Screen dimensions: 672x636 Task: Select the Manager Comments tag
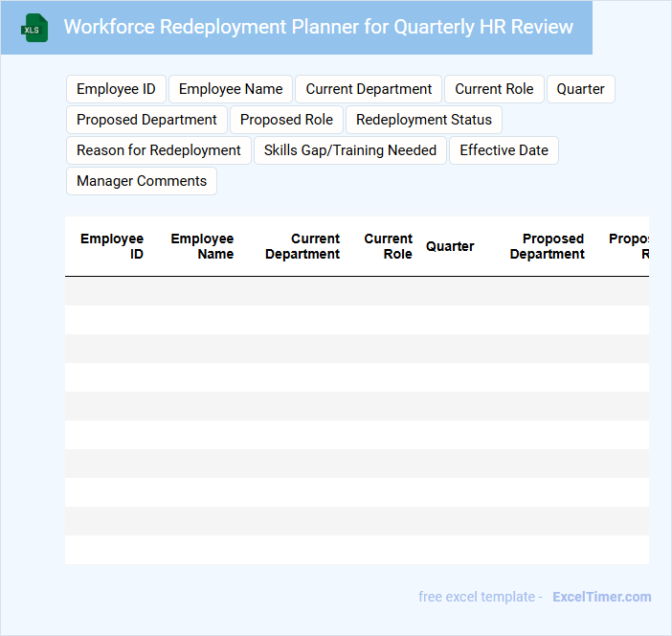click(142, 181)
